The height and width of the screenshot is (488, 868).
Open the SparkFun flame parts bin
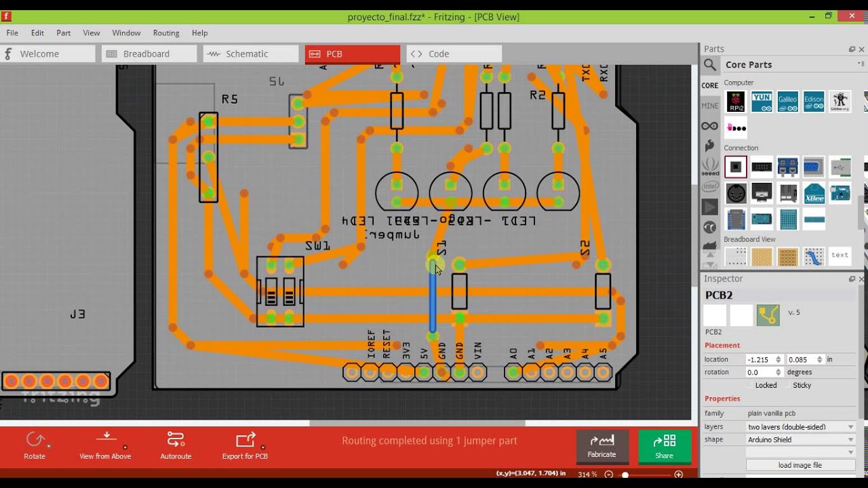point(710,146)
